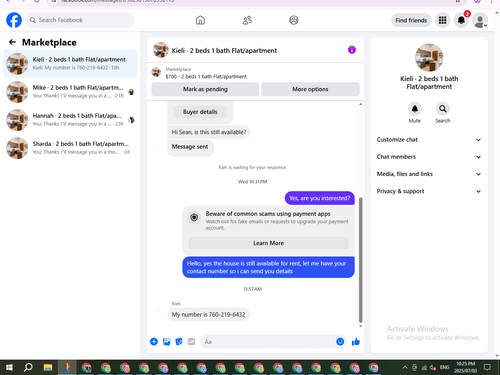
Task: Click the shield icon in scam warning
Action: [194, 217]
